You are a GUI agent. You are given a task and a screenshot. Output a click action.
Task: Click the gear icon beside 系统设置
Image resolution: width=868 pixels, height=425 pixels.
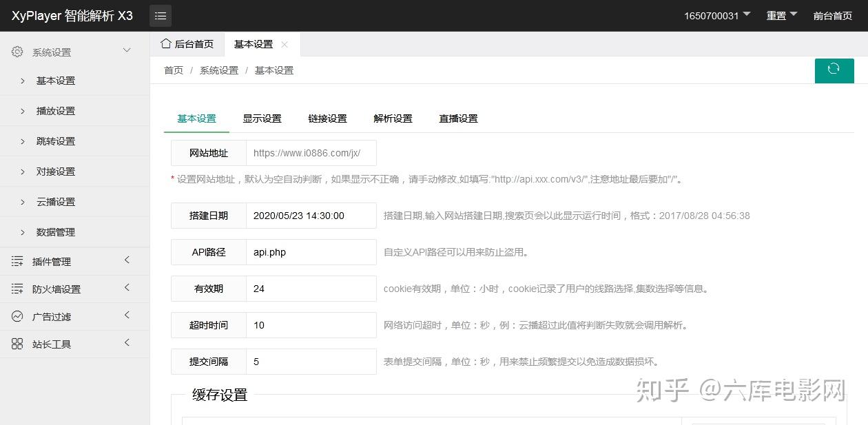[x=17, y=52]
